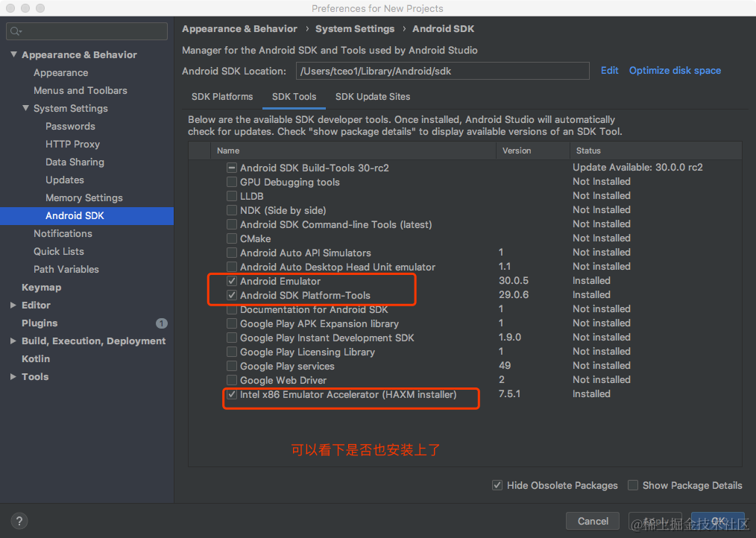Click the Cancel button
This screenshot has height=538, width=756.
pyautogui.click(x=593, y=521)
